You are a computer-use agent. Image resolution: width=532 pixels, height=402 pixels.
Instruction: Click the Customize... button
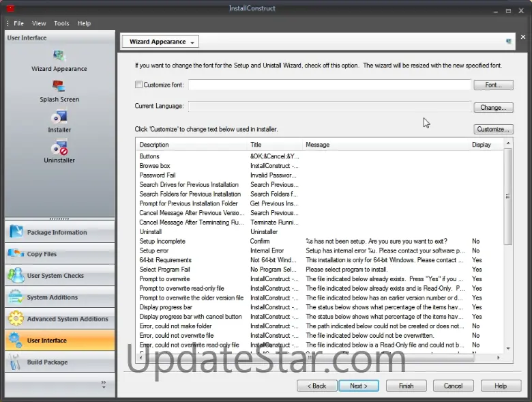493,129
